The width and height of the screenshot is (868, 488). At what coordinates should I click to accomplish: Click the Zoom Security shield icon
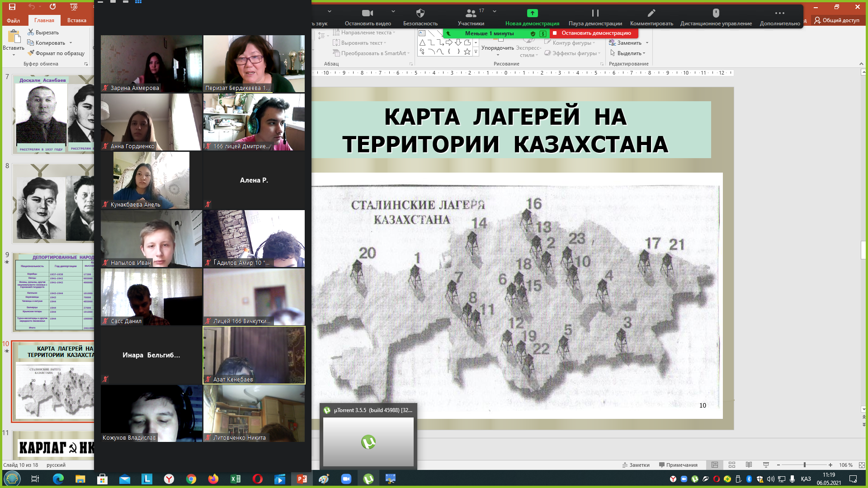click(x=420, y=13)
